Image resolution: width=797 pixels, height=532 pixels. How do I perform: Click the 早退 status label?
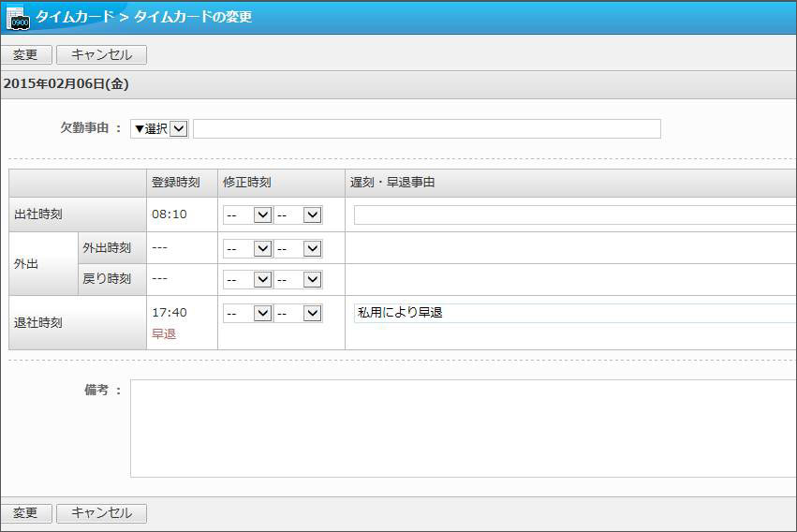(164, 333)
